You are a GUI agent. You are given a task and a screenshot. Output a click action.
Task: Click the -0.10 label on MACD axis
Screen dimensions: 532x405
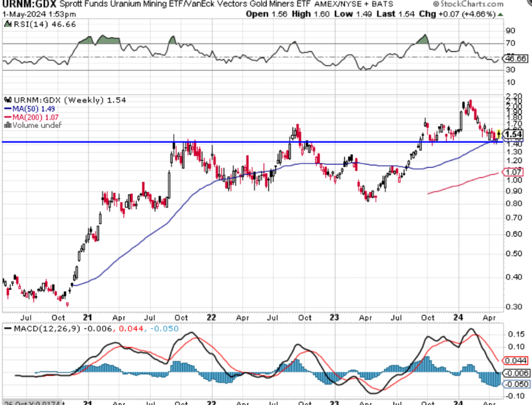point(516,396)
